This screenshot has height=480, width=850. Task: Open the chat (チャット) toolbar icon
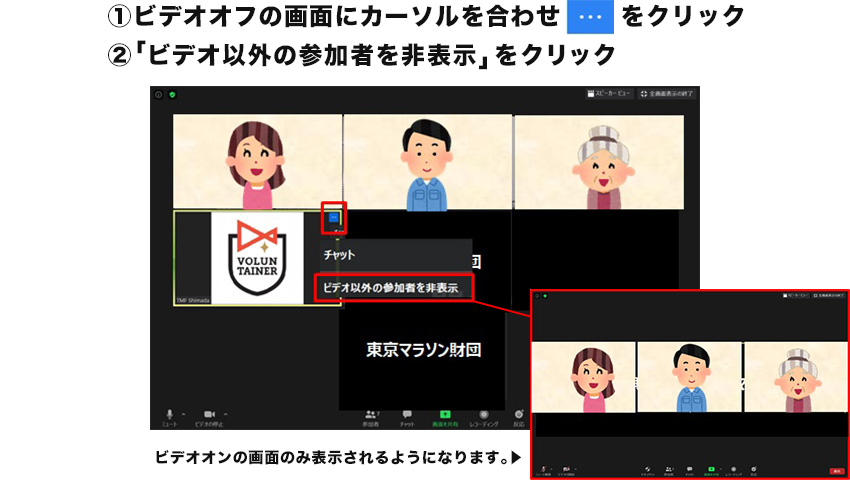click(407, 415)
